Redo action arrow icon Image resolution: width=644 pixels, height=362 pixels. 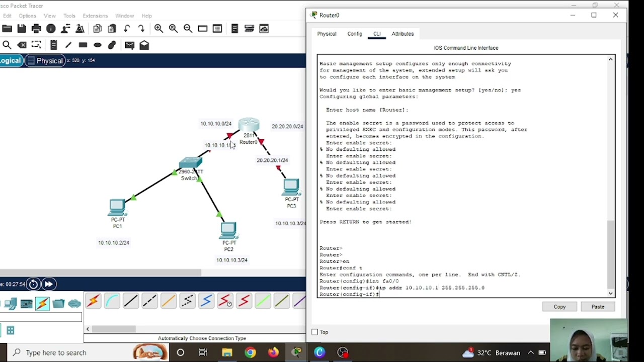(141, 29)
